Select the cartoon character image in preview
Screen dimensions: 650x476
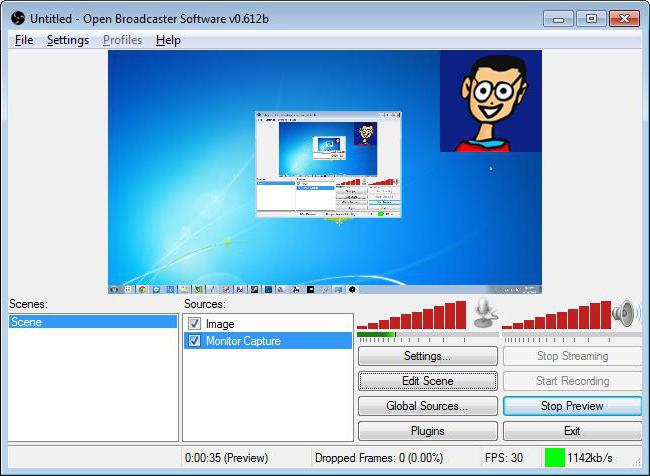(491, 101)
